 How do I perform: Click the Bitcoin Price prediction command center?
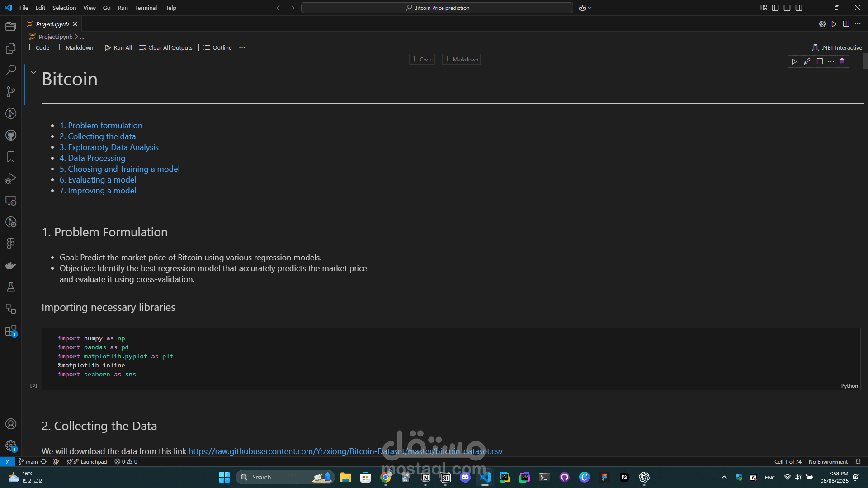pos(437,8)
